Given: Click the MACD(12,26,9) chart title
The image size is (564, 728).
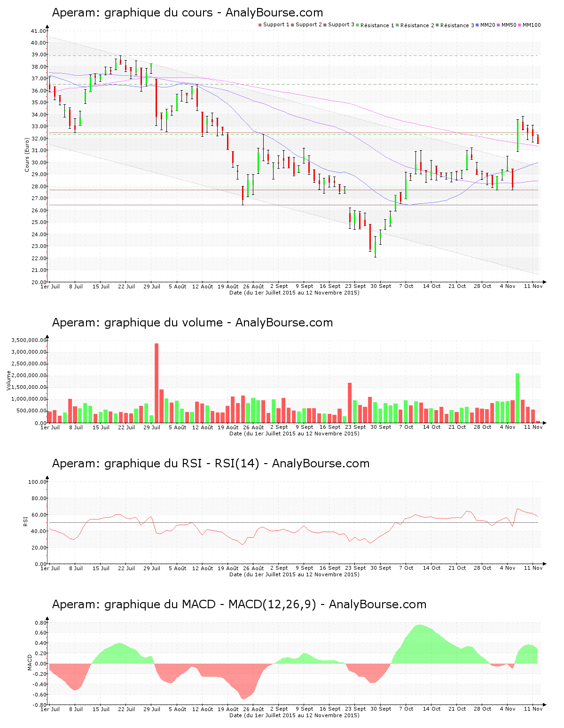Looking at the screenshot, I should [x=239, y=604].
